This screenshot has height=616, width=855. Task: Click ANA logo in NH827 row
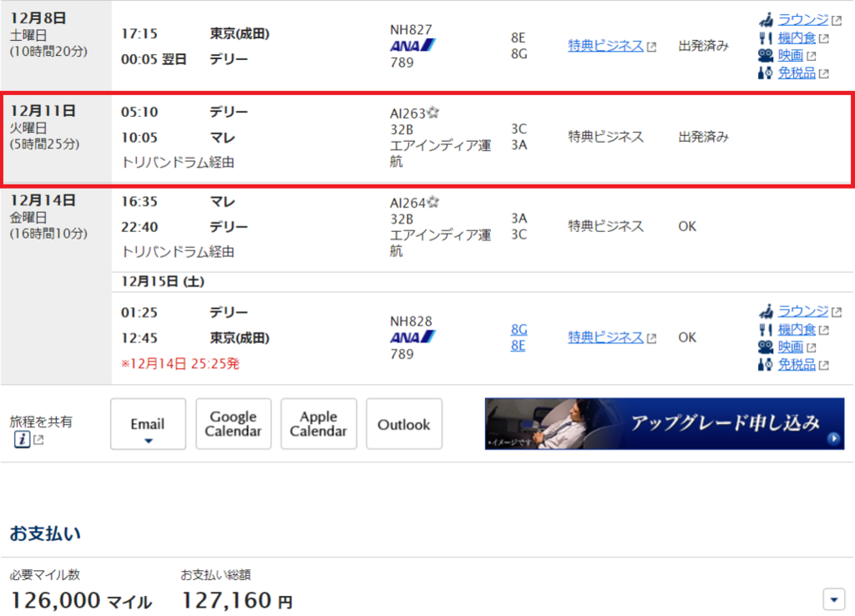[412, 46]
